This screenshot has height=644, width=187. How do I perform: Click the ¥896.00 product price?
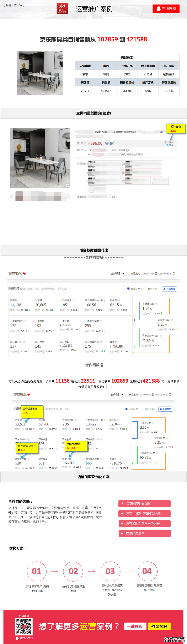coord(95,143)
